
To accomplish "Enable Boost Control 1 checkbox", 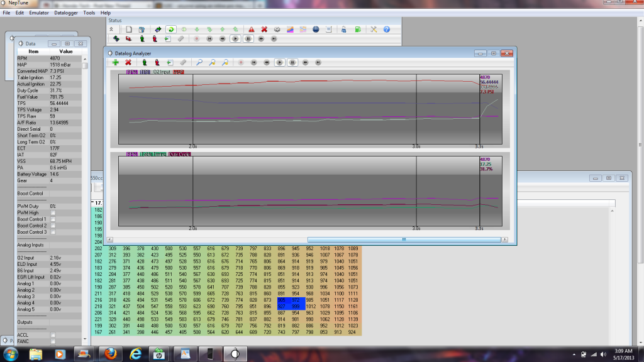I will [53, 219].
